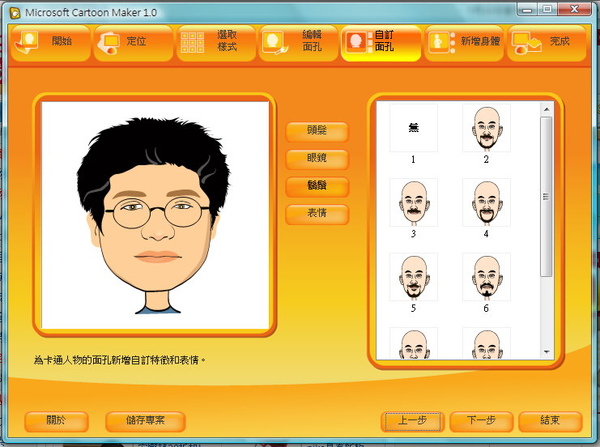Open the 新增身體 tab

point(464,43)
